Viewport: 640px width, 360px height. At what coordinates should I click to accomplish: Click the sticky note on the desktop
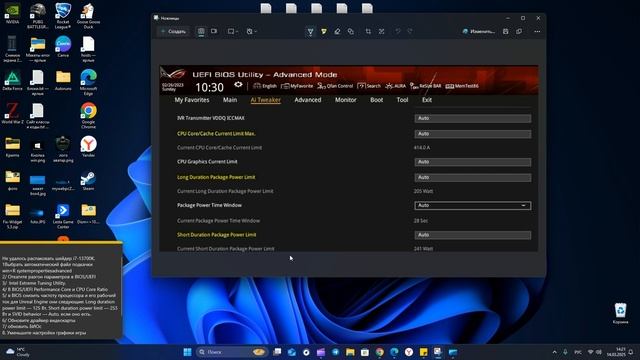pos(61,291)
